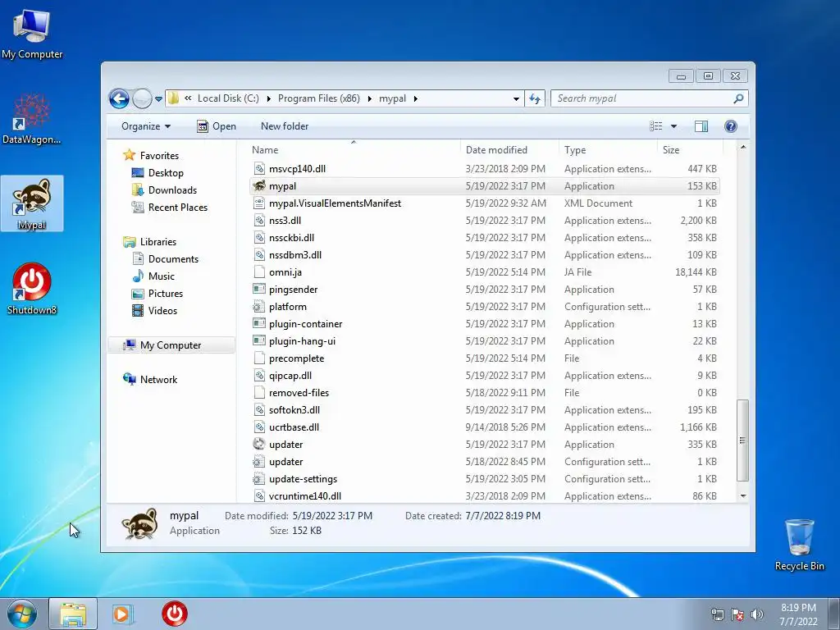Select plugin-hang-ui application icon

259,341
